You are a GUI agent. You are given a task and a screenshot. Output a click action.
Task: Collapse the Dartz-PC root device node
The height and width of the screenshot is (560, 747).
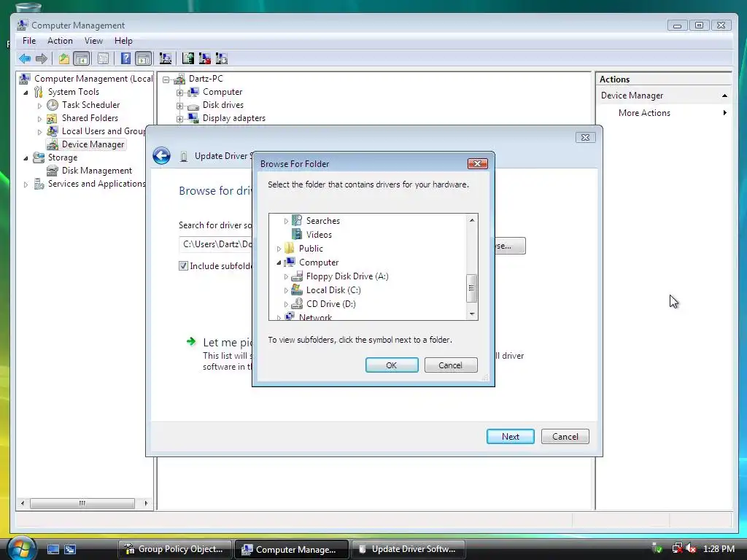[166, 79]
